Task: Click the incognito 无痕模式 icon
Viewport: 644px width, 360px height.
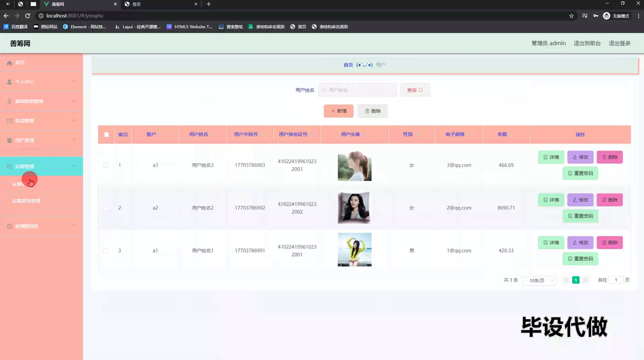Action: coord(616,16)
